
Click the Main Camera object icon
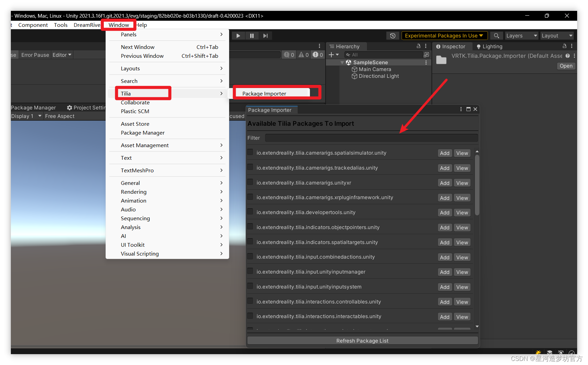tap(354, 69)
